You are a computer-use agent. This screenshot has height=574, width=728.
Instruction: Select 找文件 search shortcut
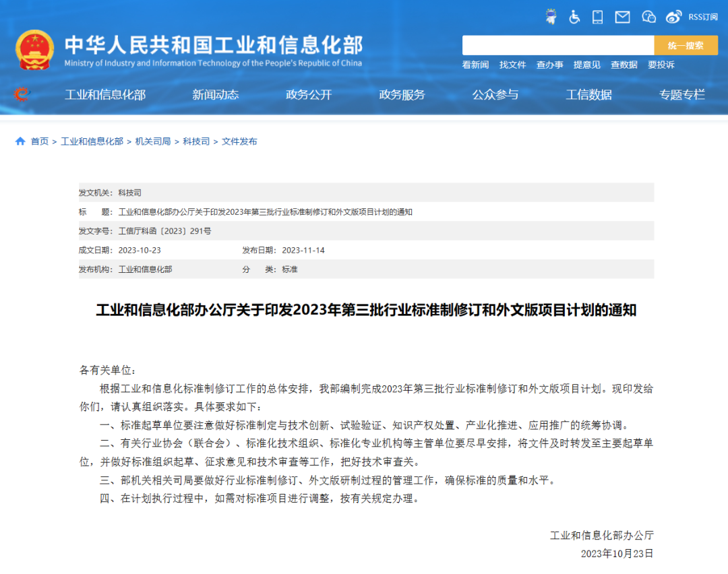(512, 65)
